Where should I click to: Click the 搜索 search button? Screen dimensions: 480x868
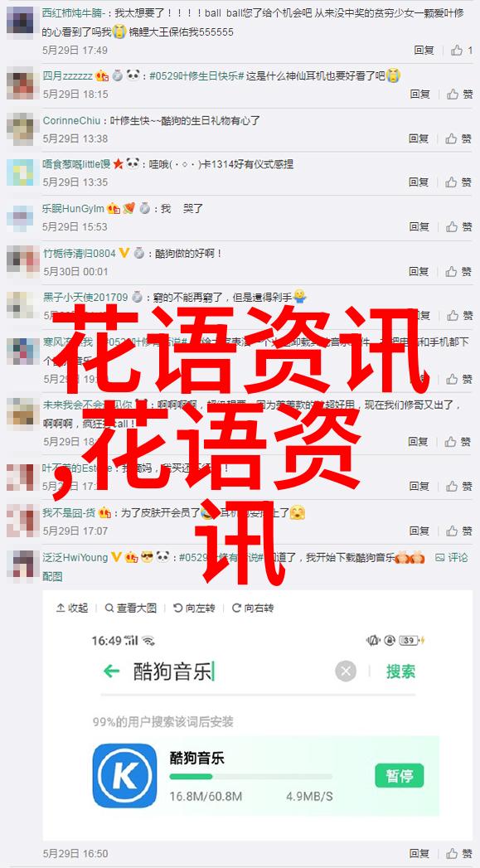(401, 672)
